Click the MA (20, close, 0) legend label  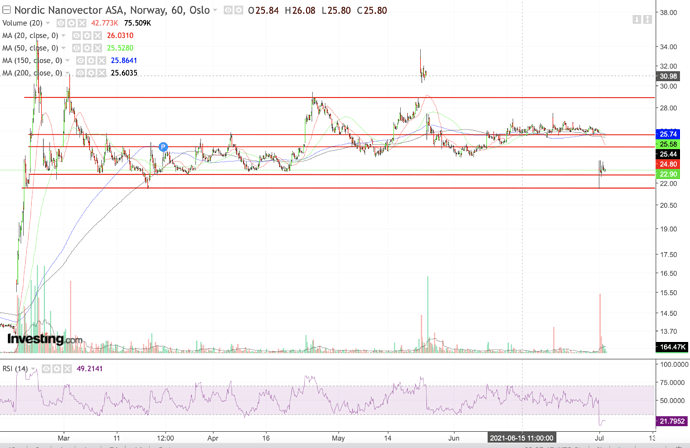click(x=30, y=35)
